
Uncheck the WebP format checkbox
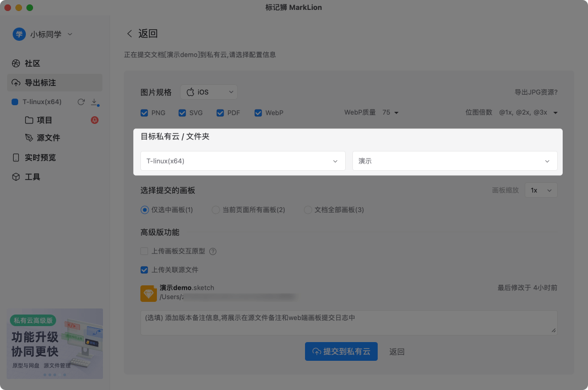coord(258,113)
